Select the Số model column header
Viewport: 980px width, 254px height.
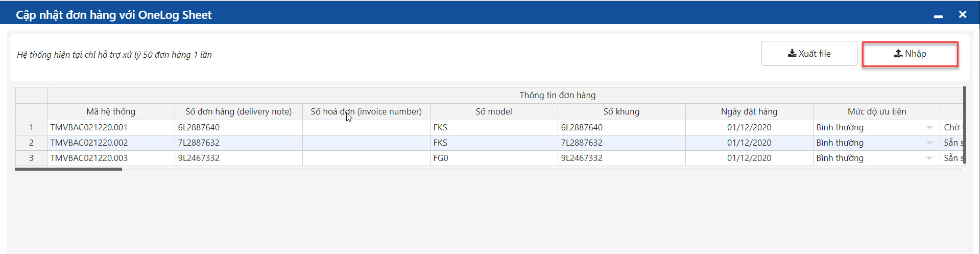(494, 111)
